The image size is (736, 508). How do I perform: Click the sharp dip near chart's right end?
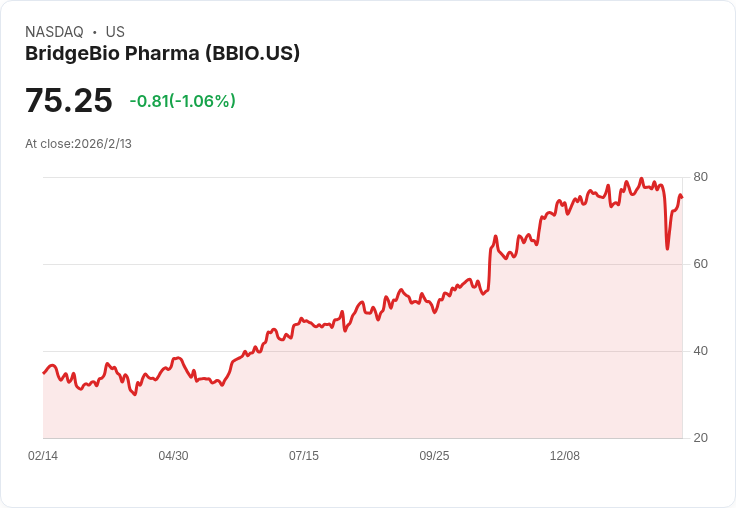point(667,248)
